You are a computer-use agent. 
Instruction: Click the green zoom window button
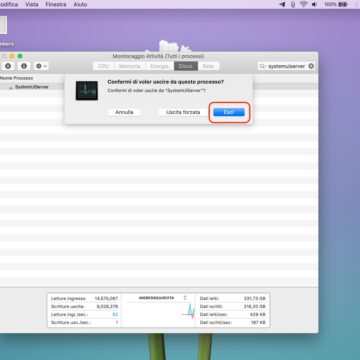coord(20,56)
